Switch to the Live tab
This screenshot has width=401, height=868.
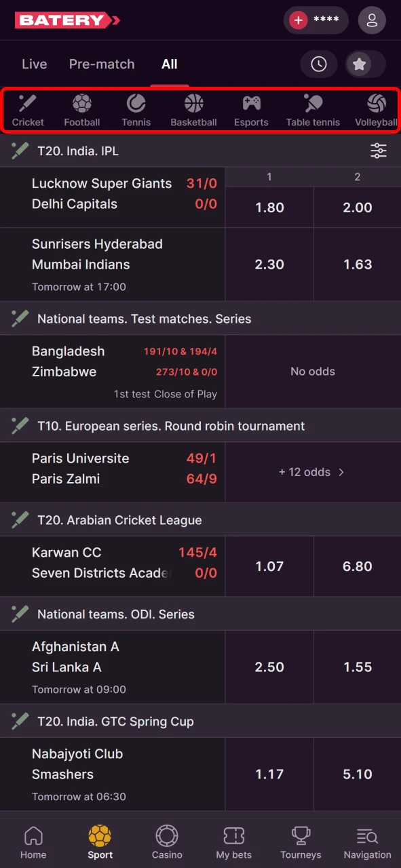34,64
